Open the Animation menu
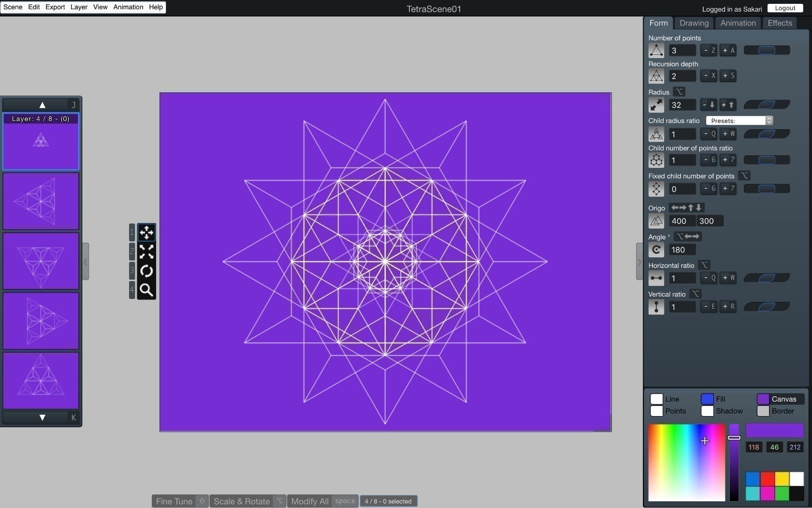This screenshot has width=812, height=508. point(128,7)
